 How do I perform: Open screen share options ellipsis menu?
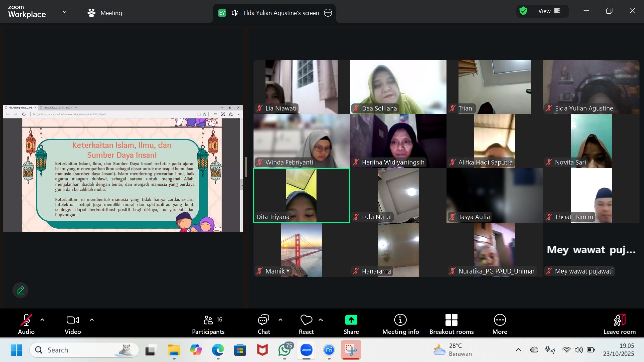coord(328,13)
